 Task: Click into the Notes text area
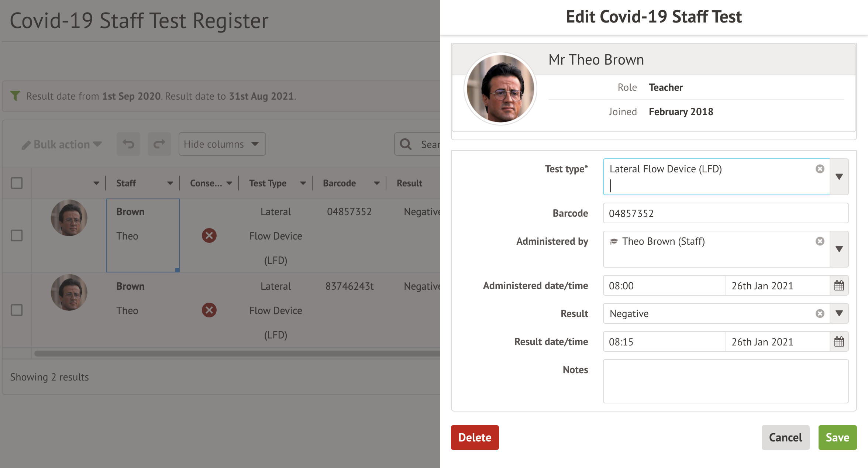(725, 381)
